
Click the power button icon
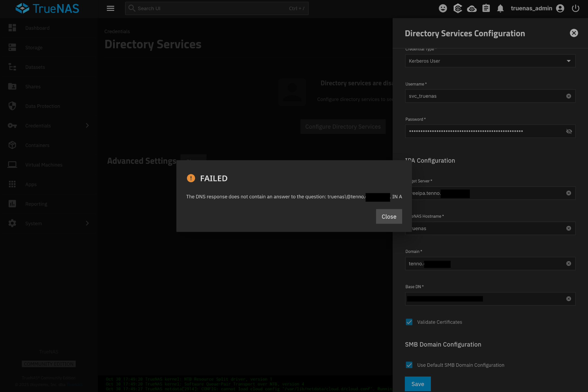coord(575,8)
